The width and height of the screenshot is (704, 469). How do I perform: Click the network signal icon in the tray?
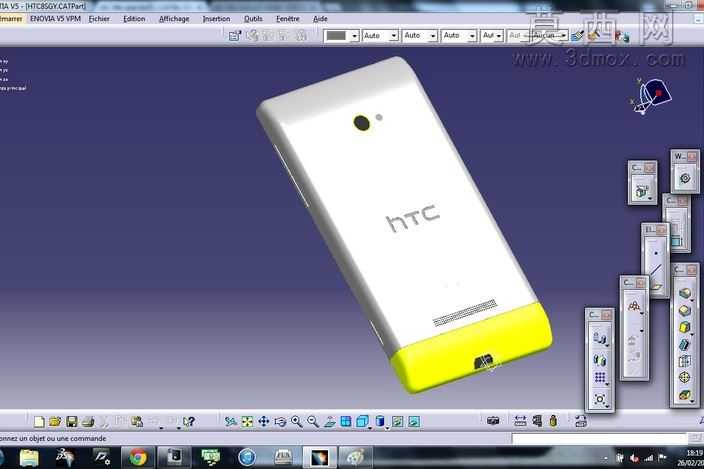(x=648, y=458)
